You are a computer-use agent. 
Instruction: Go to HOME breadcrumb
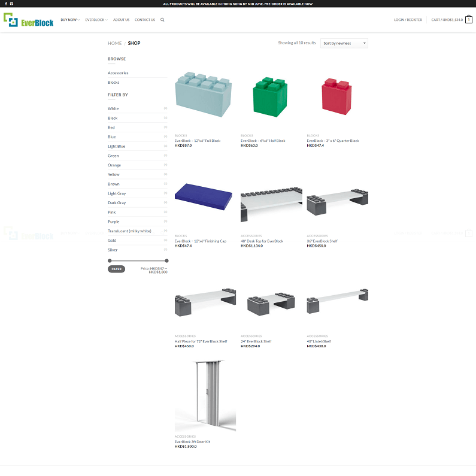tap(115, 43)
